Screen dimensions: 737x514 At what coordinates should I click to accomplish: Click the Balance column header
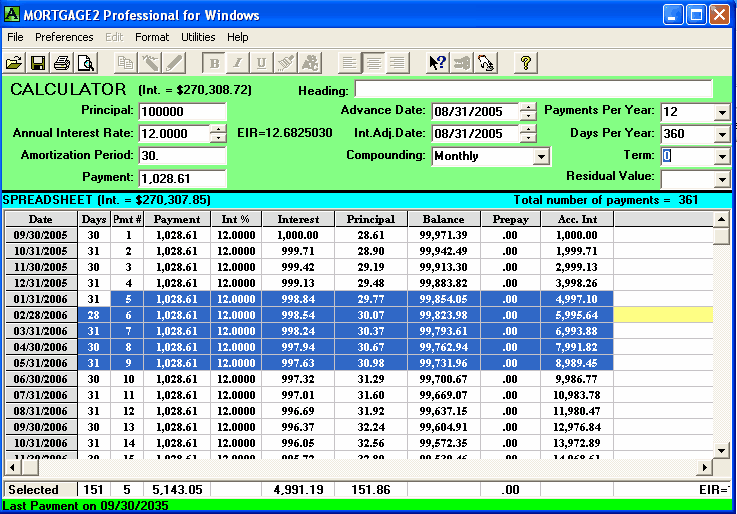tap(443, 219)
